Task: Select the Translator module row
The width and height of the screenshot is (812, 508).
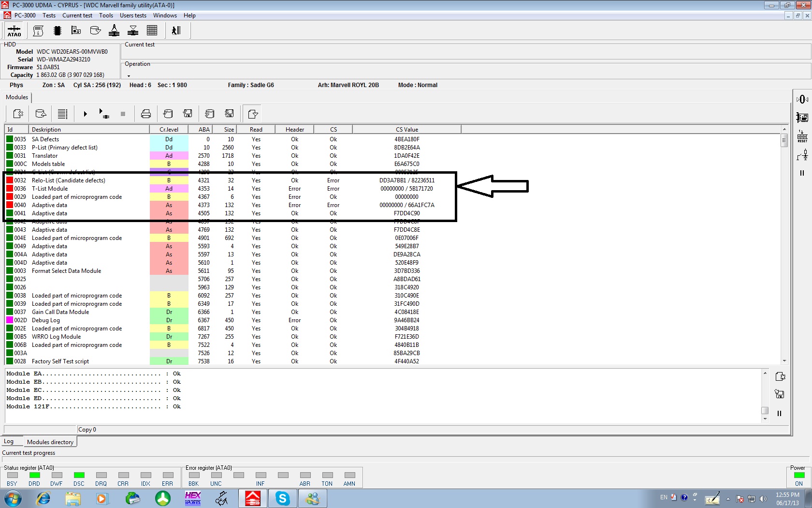Action: click(x=233, y=156)
